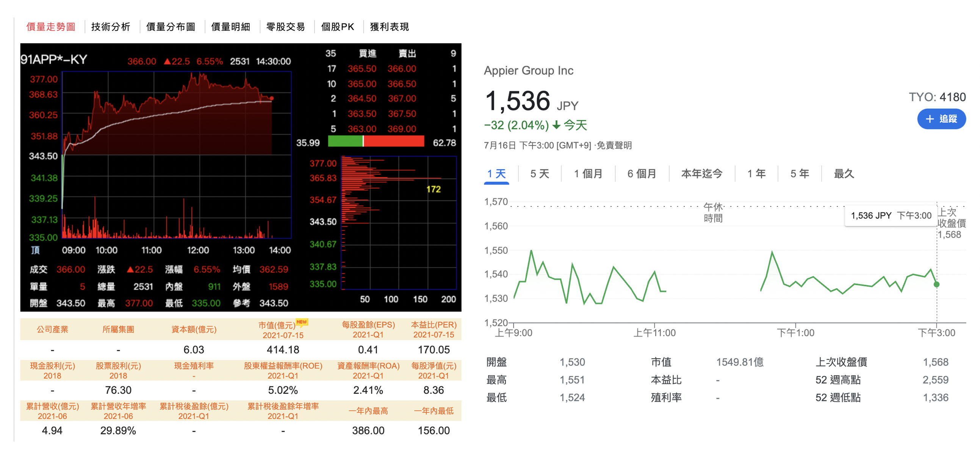Click the 414.18 market value cell
The image size is (980, 465).
point(283,350)
